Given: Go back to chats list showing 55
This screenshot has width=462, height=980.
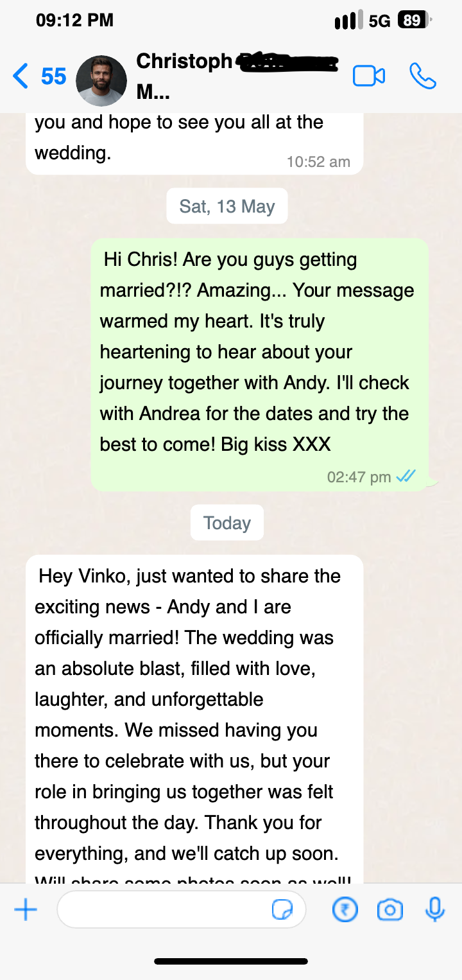Looking at the screenshot, I should (x=39, y=76).
